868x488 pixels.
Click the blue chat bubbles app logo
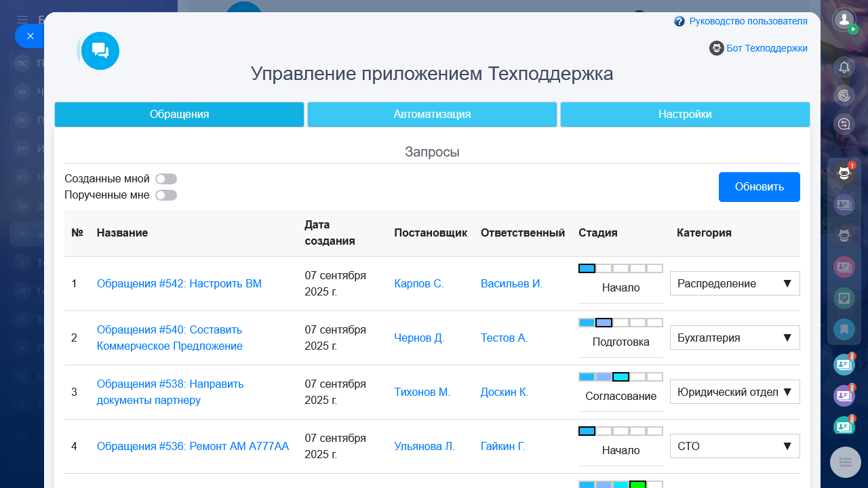tap(100, 51)
